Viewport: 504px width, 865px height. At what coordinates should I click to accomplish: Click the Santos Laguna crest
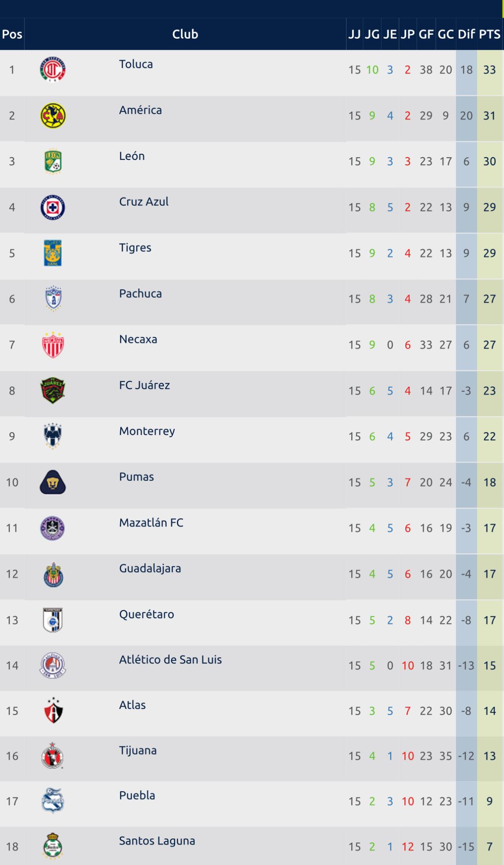53,847
